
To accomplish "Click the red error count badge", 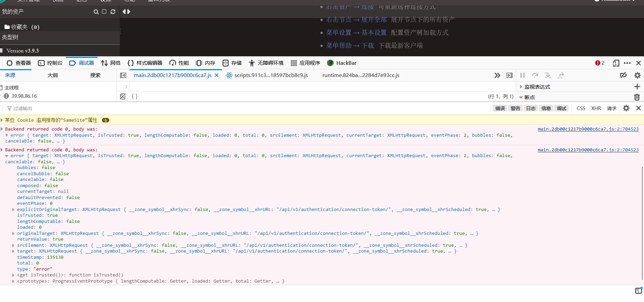I will pos(600,63).
